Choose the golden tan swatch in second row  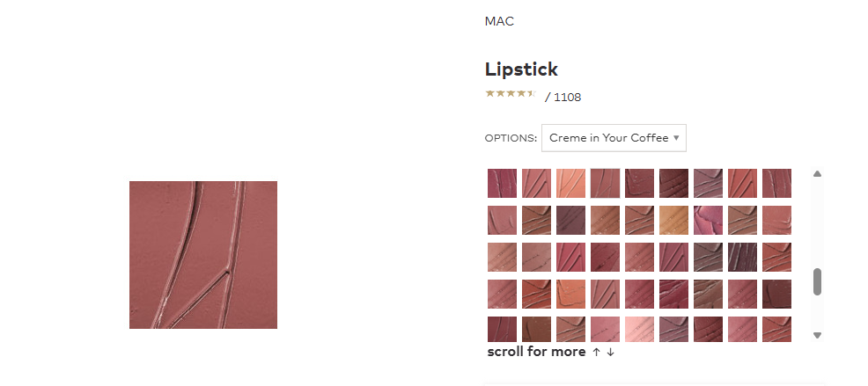click(x=673, y=220)
